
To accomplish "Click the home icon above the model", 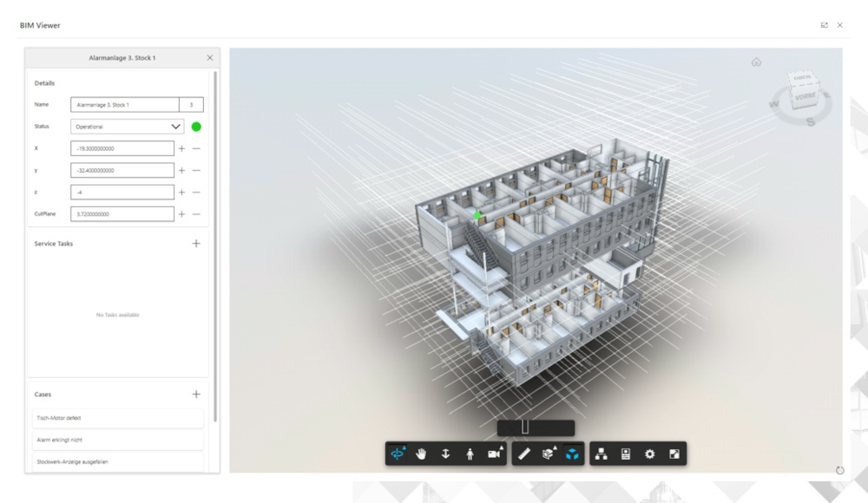I will coord(757,62).
